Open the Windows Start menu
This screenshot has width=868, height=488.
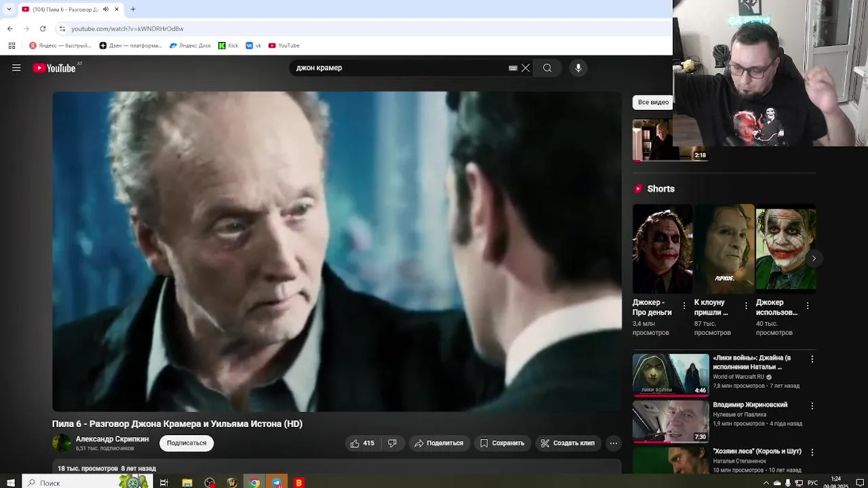tap(11, 483)
